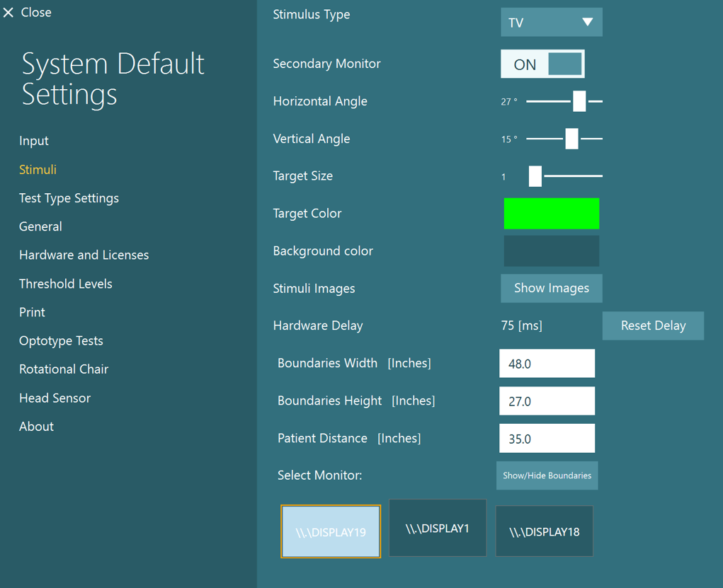The image size is (723, 588).
Task: Open the Input settings section
Action: click(34, 141)
